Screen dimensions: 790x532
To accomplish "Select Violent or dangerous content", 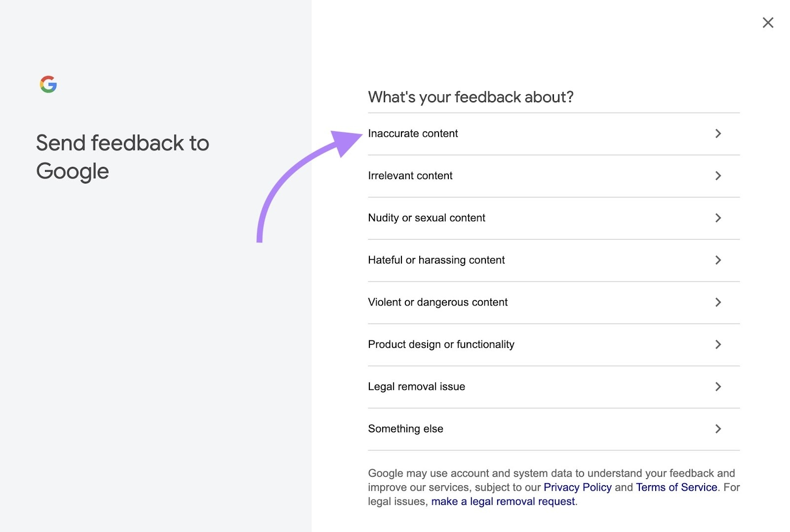I will (437, 302).
